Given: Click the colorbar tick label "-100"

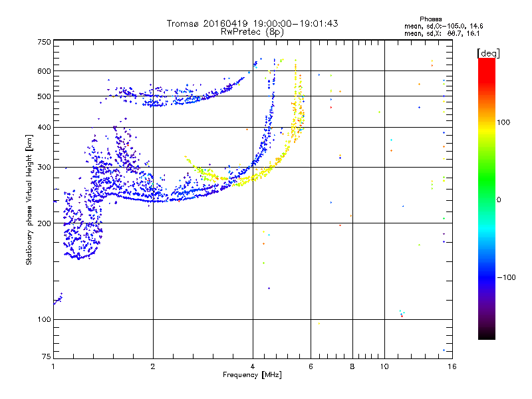Looking at the screenshot, I should coord(506,277).
